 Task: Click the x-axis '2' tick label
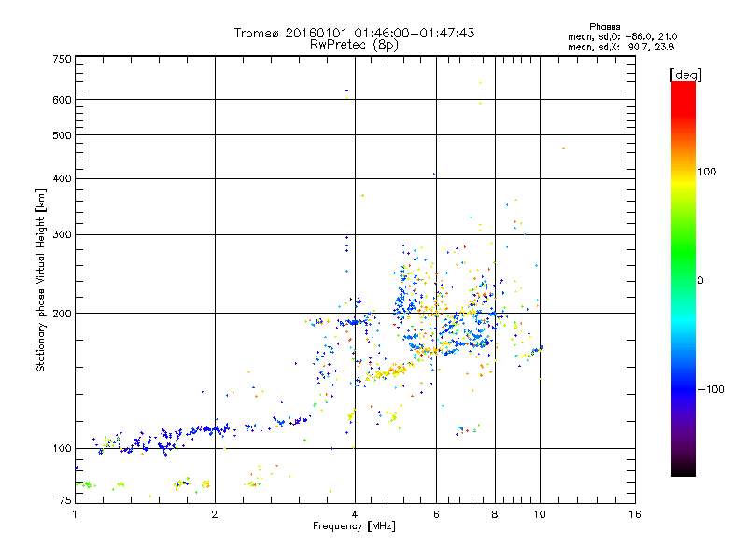click(215, 514)
